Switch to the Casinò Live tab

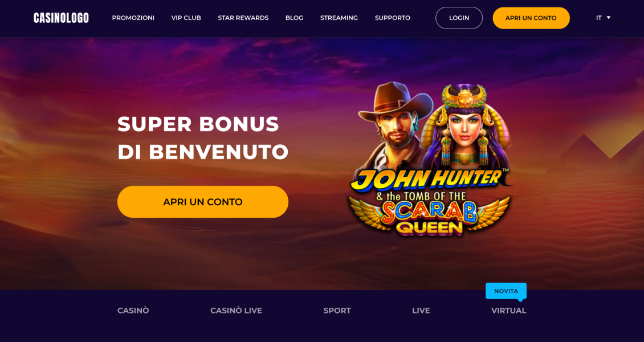[x=236, y=311]
